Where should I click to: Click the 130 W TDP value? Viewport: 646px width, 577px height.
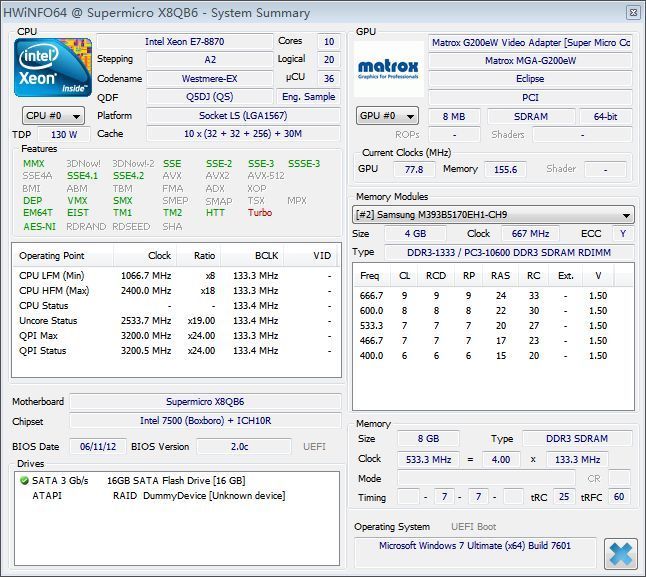point(64,135)
